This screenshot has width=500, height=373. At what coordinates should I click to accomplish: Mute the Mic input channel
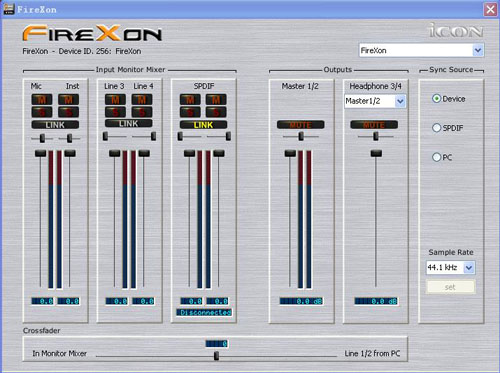pos(42,99)
